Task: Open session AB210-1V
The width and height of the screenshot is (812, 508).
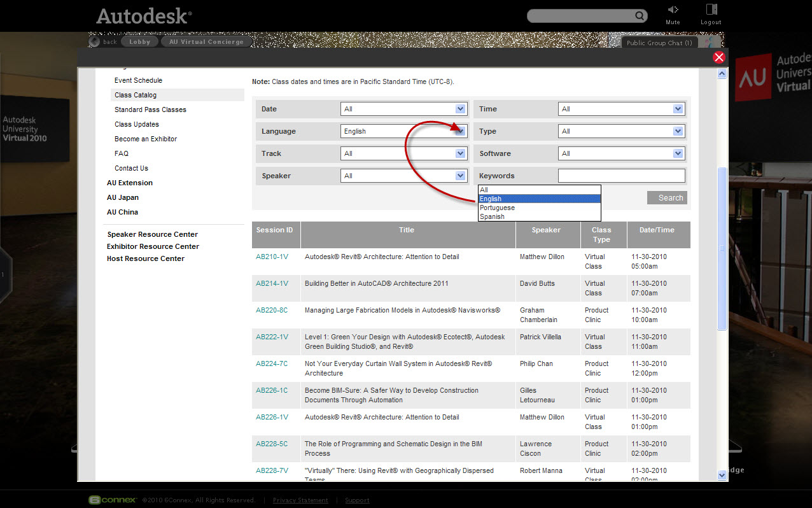Action: click(272, 257)
